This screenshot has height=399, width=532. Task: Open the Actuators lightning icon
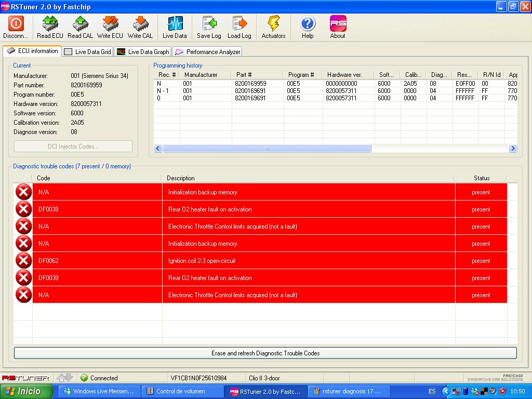point(273,24)
